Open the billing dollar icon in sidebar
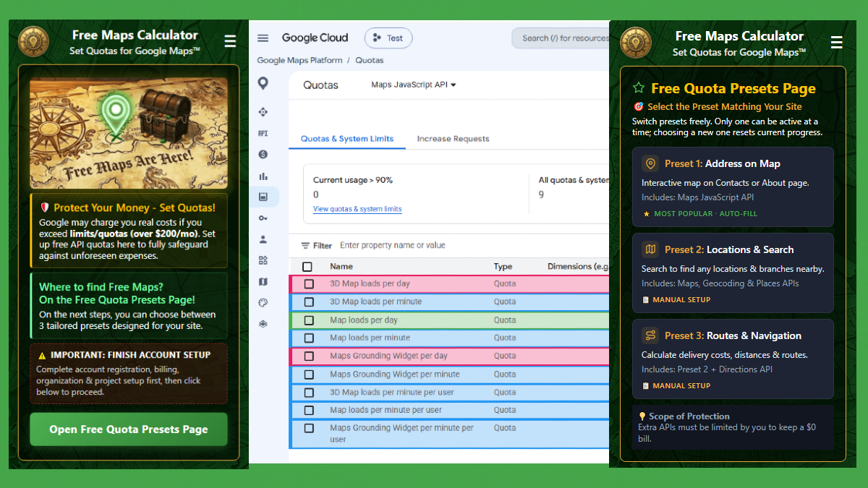Viewport: 868px width, 488px height. point(263,155)
